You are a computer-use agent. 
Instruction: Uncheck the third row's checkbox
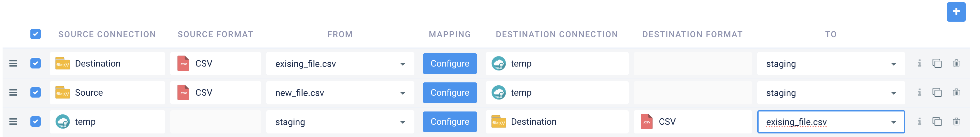[35, 122]
